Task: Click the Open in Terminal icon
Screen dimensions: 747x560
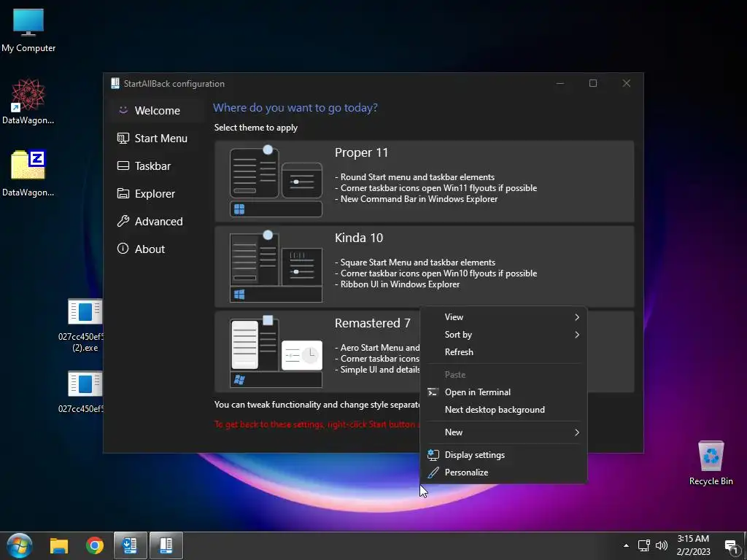Action: click(433, 392)
